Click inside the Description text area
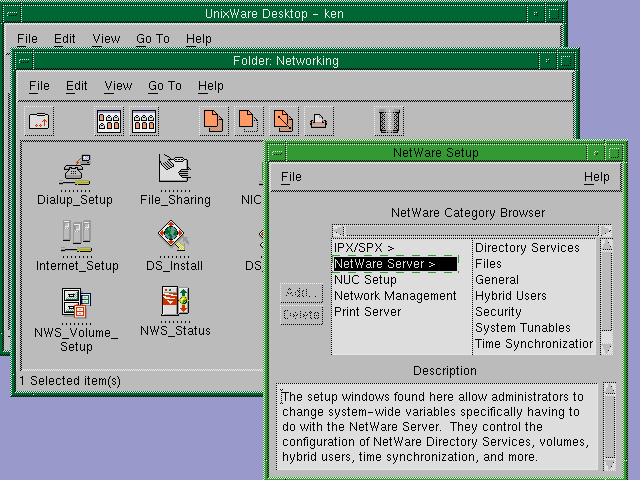The width and height of the screenshot is (640, 480). pyautogui.click(x=436, y=427)
